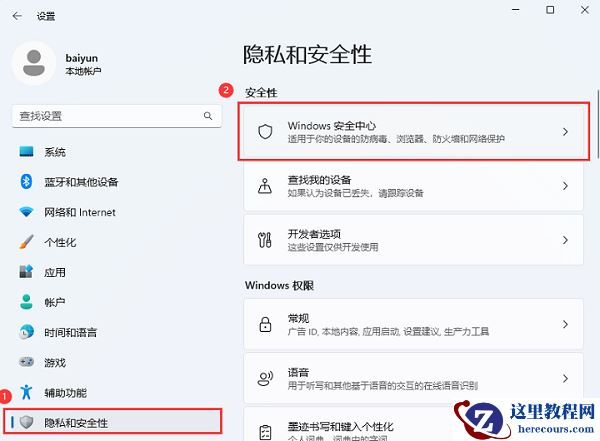Close the Settings window
The width and height of the screenshot is (600, 441).
[x=585, y=10]
